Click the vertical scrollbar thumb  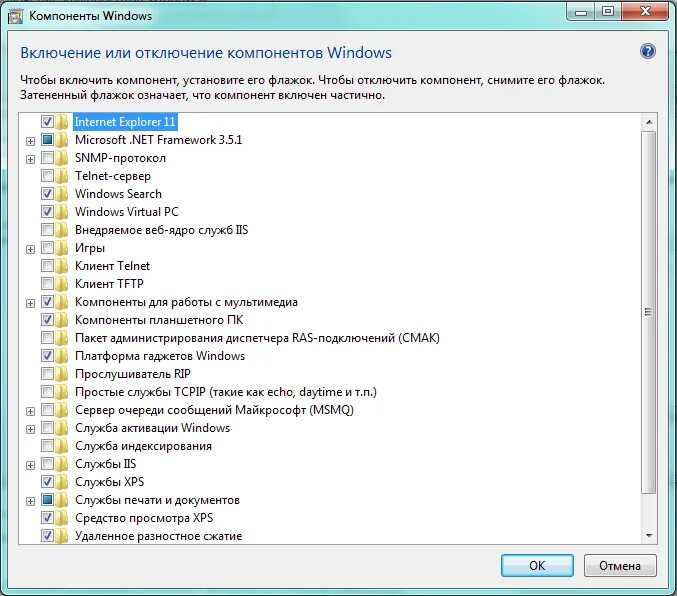point(649,312)
